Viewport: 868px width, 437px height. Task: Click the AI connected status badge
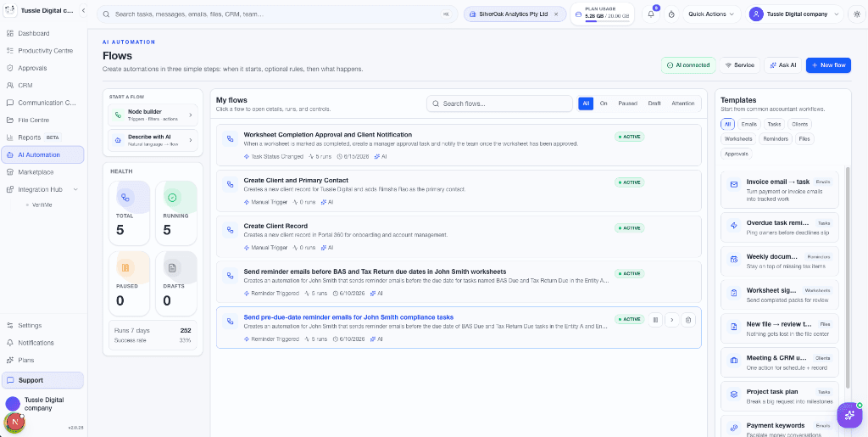tap(688, 64)
